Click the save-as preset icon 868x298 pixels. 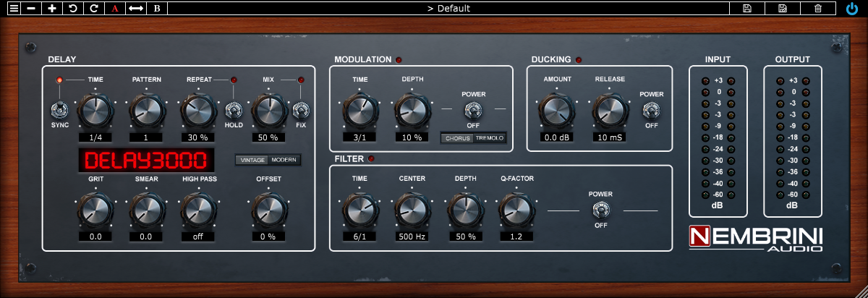(x=783, y=9)
